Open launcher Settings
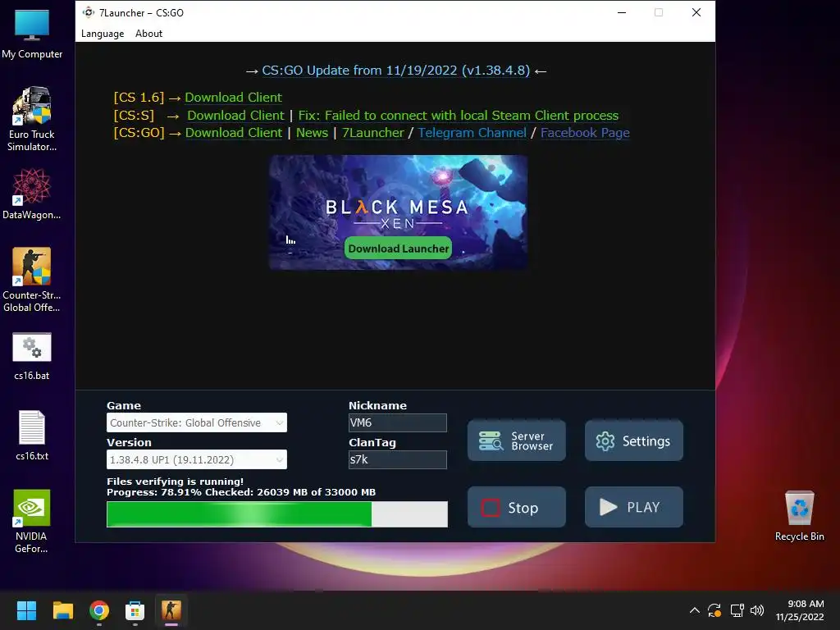This screenshot has height=630, width=840. click(x=634, y=441)
